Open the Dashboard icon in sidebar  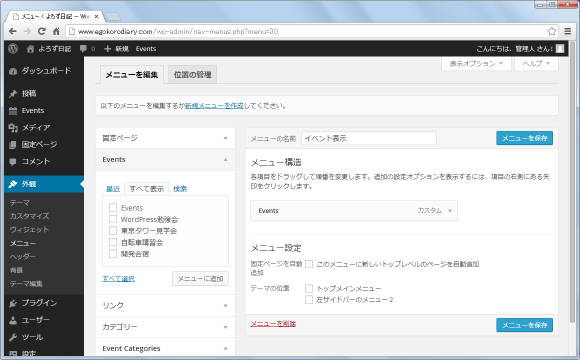click(13, 71)
